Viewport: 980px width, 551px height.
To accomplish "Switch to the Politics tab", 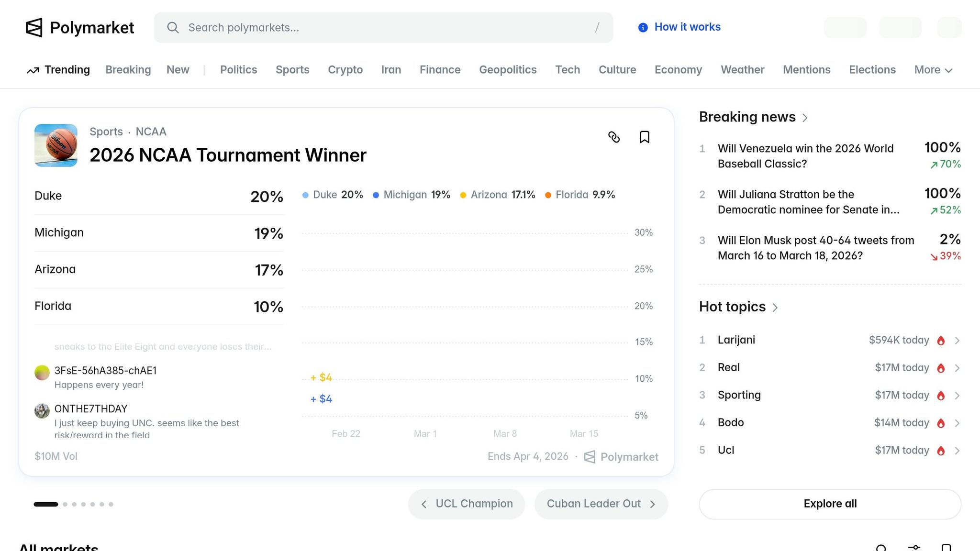I will [238, 70].
